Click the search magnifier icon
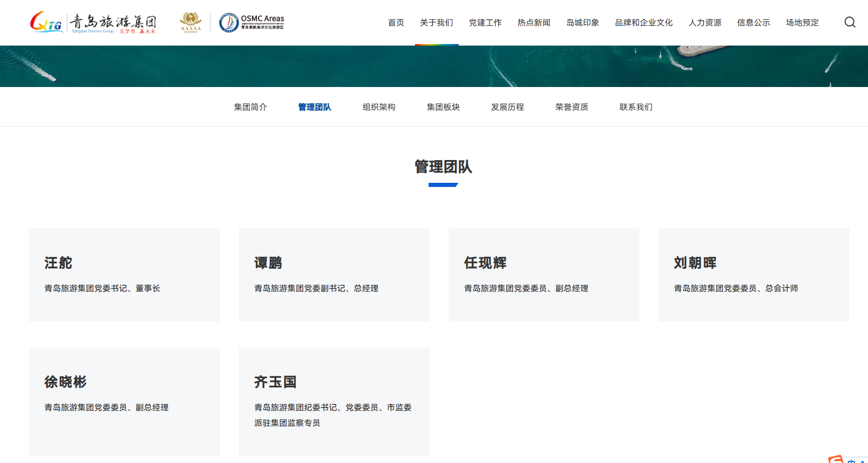868x463 pixels. coord(850,22)
